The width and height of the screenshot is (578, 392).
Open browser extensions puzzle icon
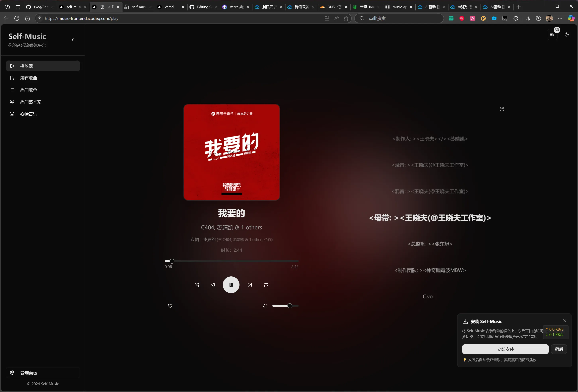tap(516, 18)
